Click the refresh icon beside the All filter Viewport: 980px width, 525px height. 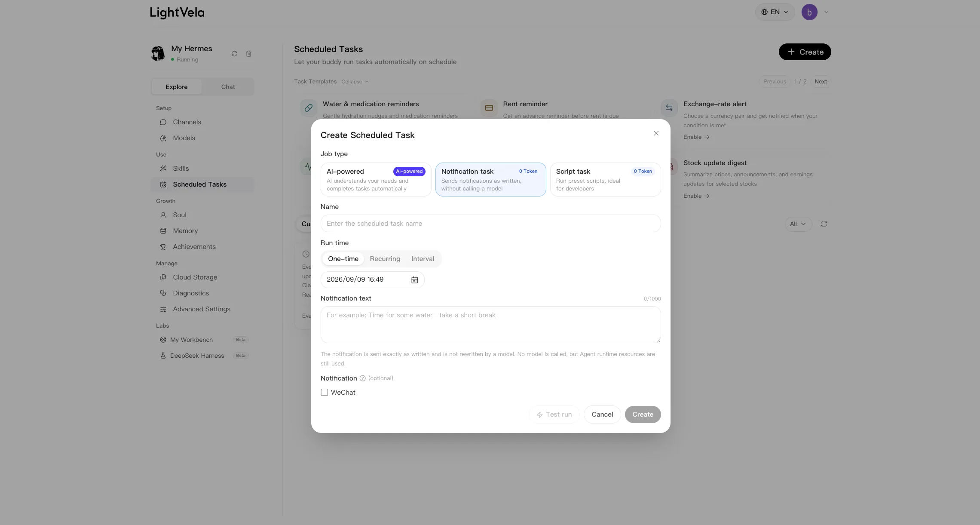pos(824,224)
